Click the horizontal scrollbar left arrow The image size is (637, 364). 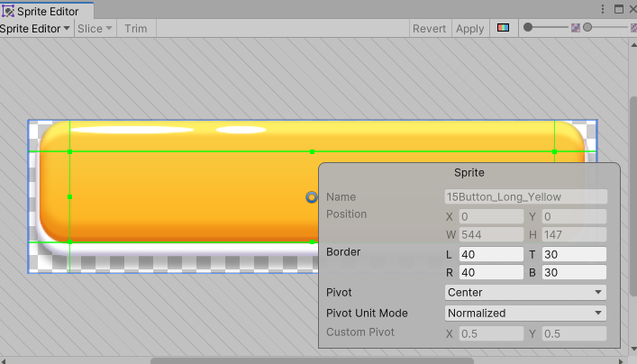pos(4,360)
